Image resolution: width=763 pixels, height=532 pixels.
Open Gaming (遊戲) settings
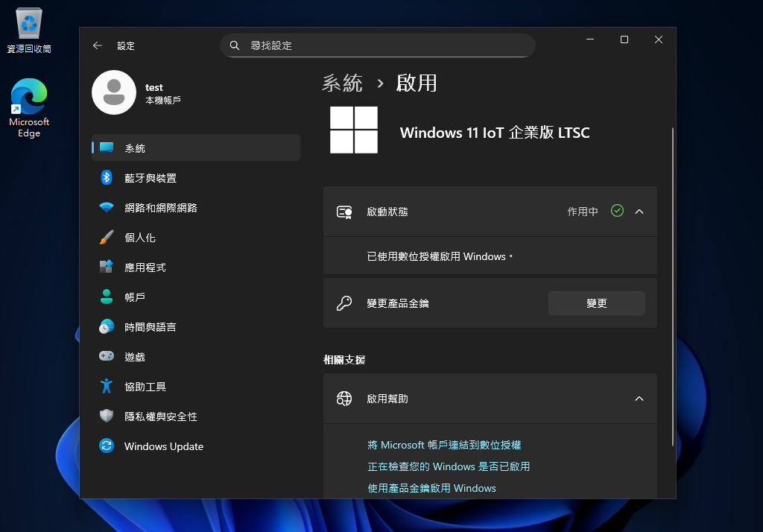point(135,357)
